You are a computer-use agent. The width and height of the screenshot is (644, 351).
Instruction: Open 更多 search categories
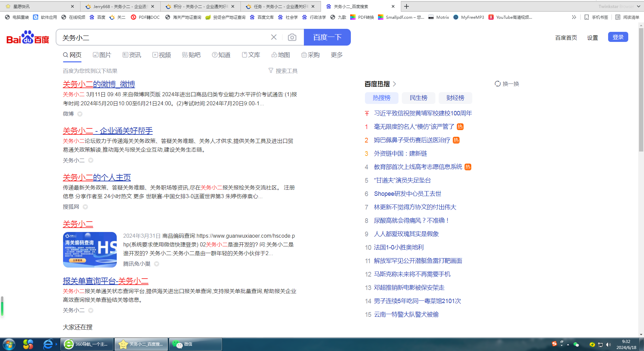pyautogui.click(x=336, y=55)
